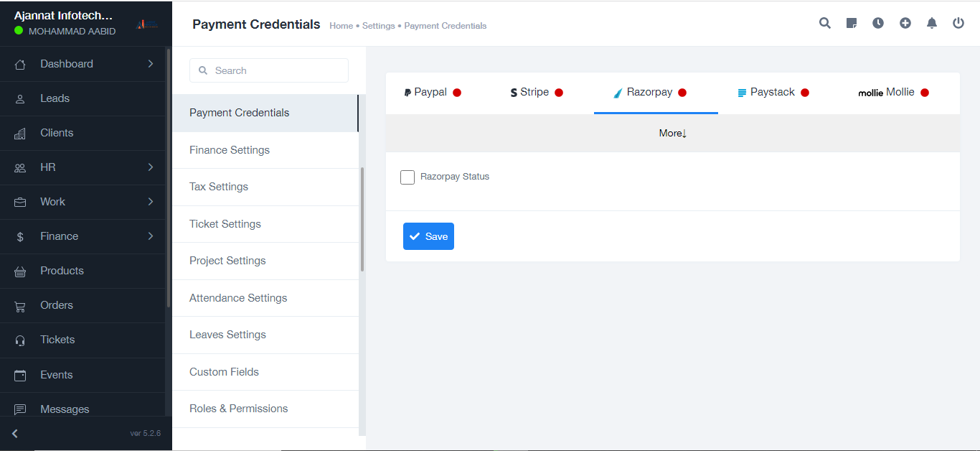Image resolution: width=980 pixels, height=451 pixels.
Task: Enable the Razorpay Status checkbox
Action: point(407,177)
